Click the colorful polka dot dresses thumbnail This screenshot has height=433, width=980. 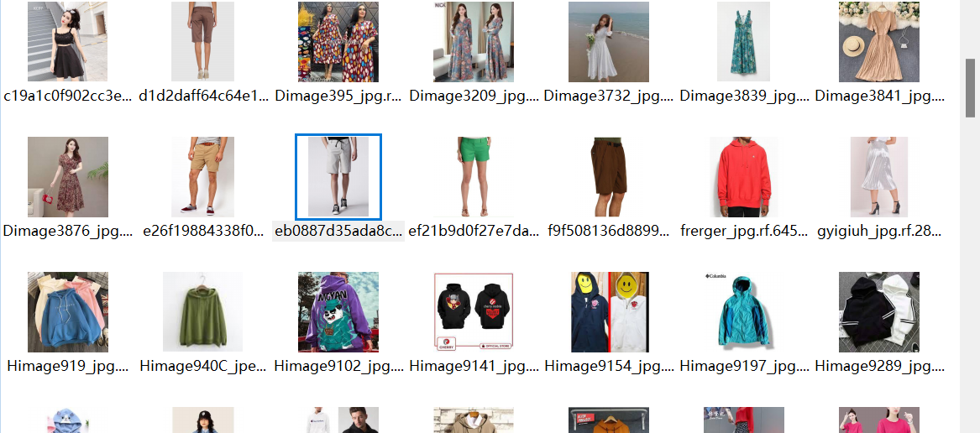(338, 42)
